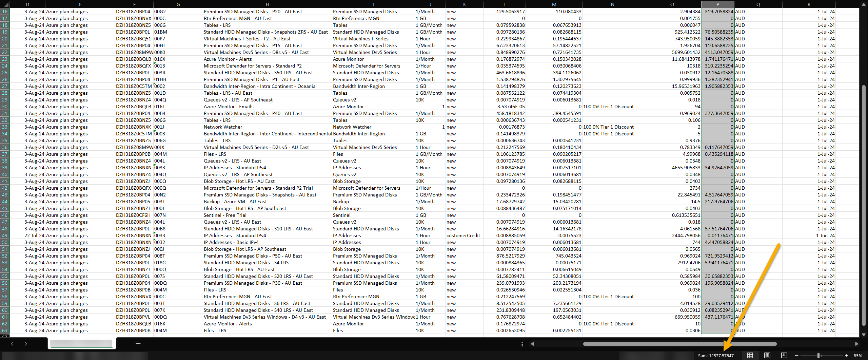The image size is (868, 360).
Task: Select column D header
Action: 27,4
